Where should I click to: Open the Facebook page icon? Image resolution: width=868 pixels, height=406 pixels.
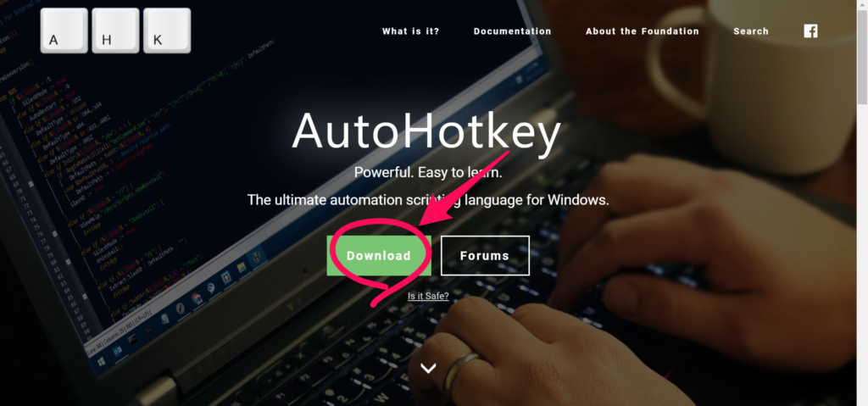pyautogui.click(x=810, y=31)
